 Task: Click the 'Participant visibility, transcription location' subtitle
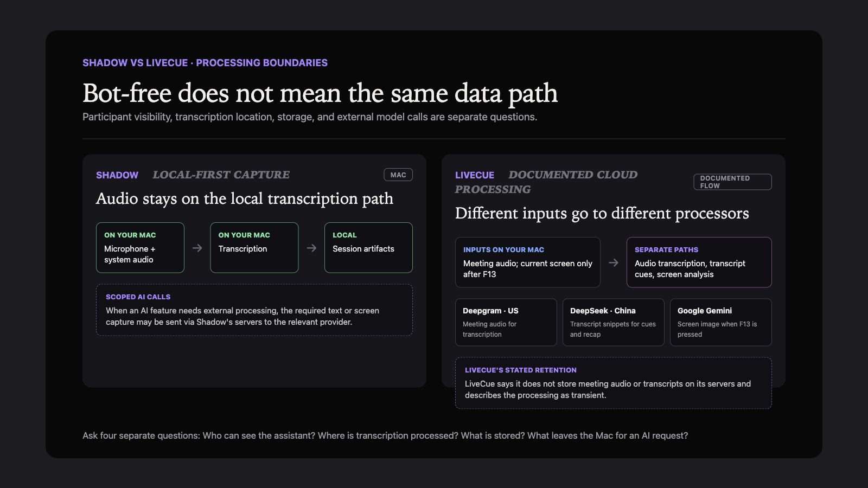(x=310, y=117)
